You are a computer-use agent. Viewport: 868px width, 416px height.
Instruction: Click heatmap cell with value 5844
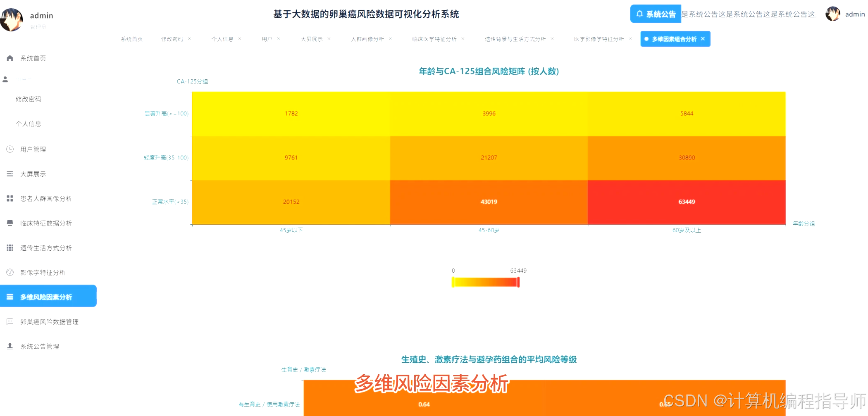[687, 114]
